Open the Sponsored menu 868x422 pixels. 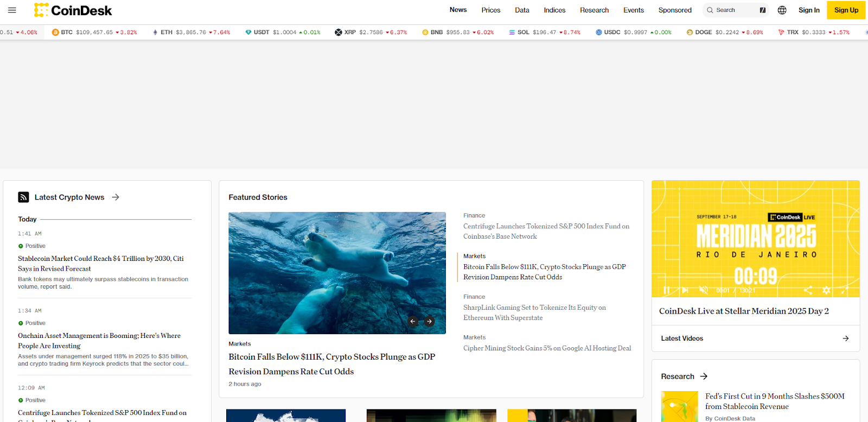pos(675,10)
